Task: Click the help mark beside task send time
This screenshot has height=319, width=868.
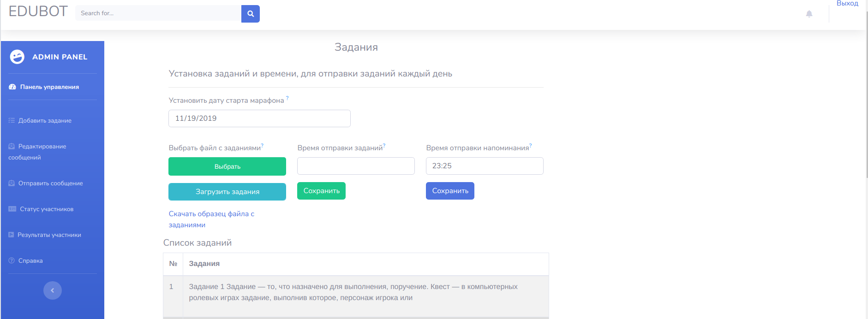Action: click(x=384, y=146)
